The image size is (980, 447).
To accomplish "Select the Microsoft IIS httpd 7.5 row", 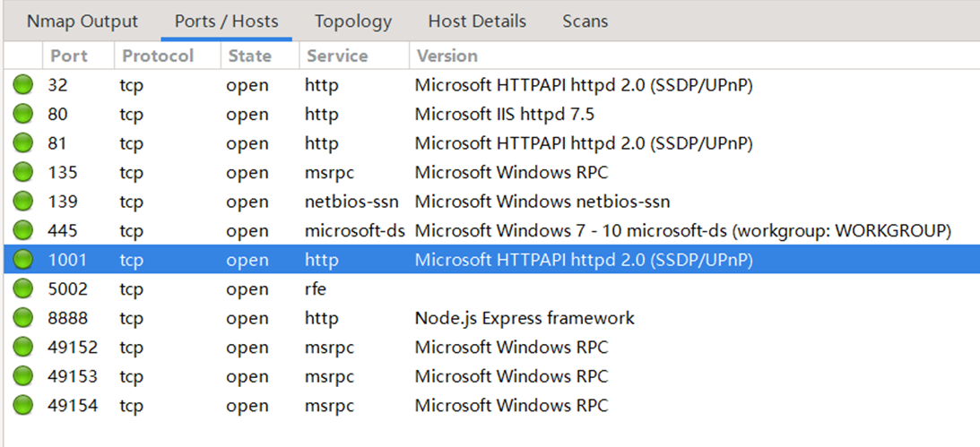I will 504,115.
